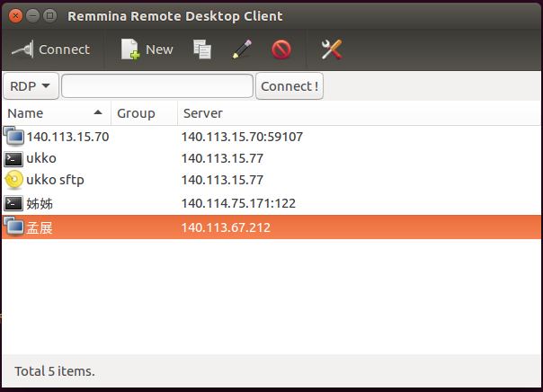Click the Connect label in the toolbar
This screenshot has width=543, height=392.
pyautogui.click(x=65, y=49)
